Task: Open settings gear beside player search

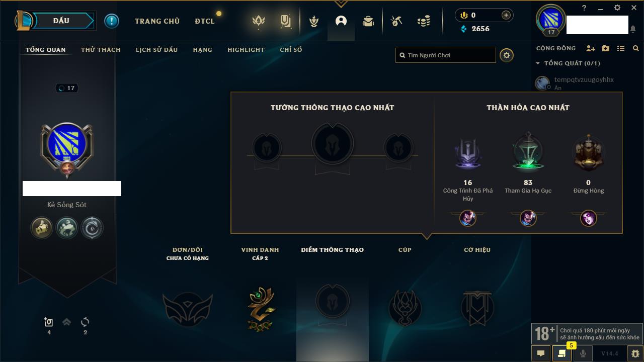Action: 507,55
